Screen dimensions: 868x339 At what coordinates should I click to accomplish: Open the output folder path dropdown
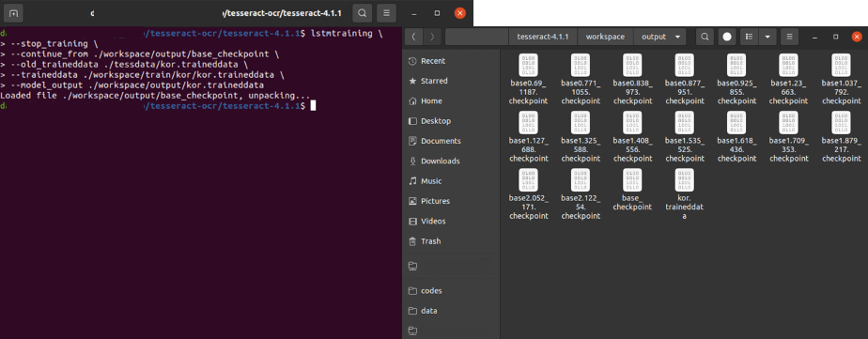click(659, 37)
